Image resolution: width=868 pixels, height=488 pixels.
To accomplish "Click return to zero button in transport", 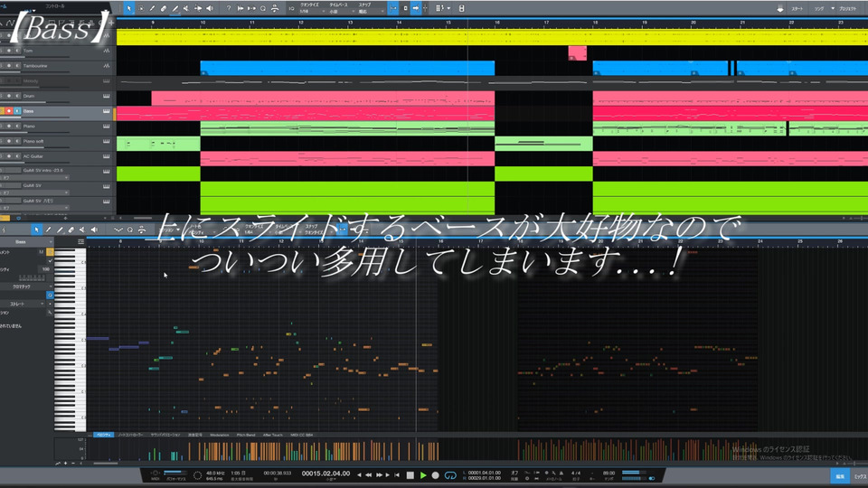I will click(397, 475).
